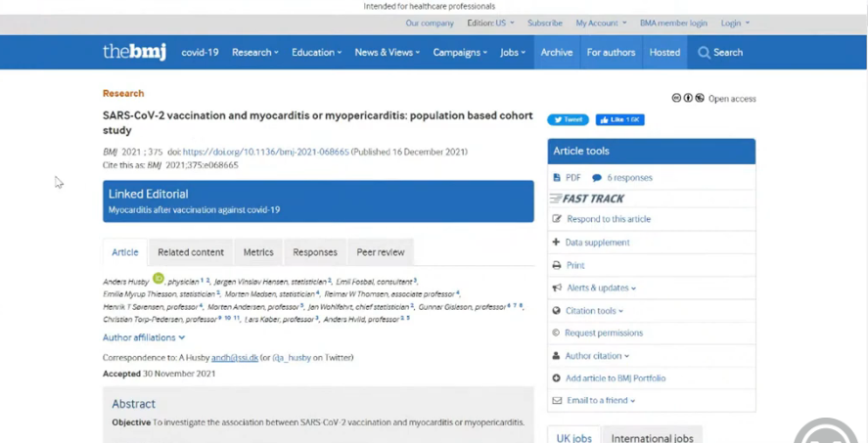Expand the Education menu
Image resolution: width=868 pixels, height=443 pixels.
pyautogui.click(x=317, y=53)
